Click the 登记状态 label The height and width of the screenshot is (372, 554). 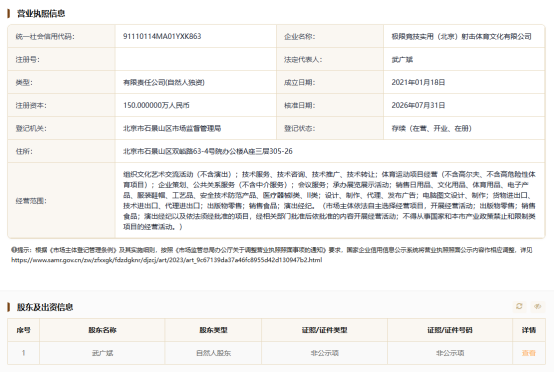(300, 128)
